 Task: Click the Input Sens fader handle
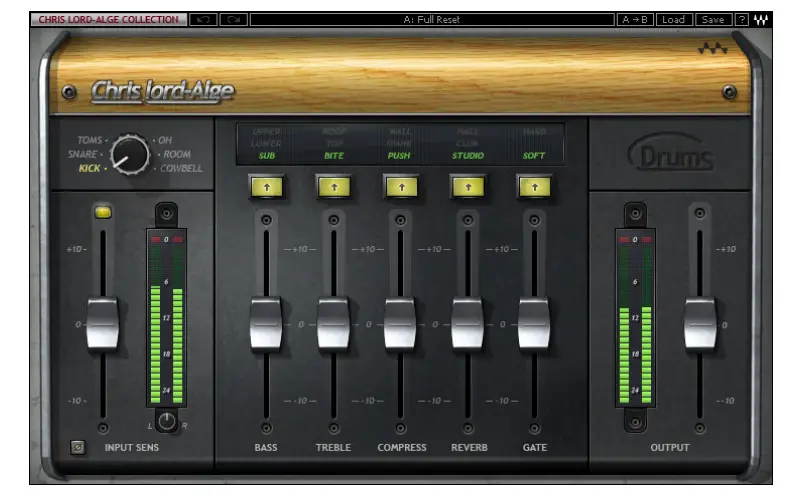point(103,323)
